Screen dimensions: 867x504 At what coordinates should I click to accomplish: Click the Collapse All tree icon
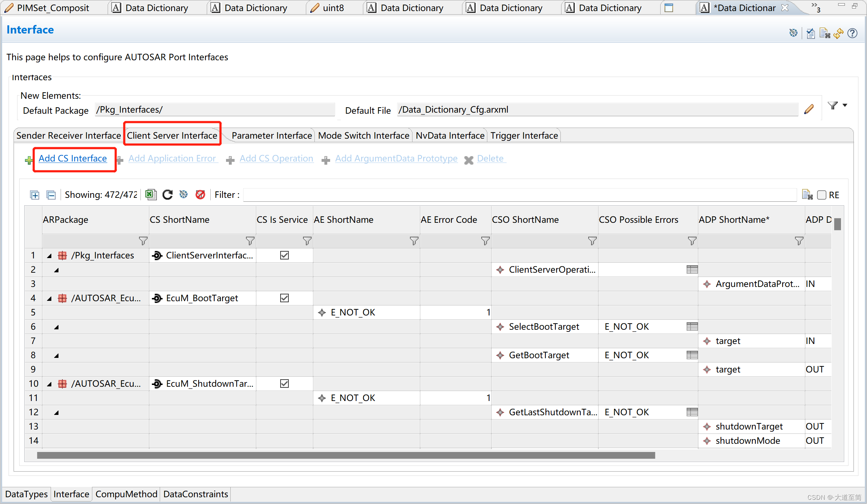pos(51,195)
